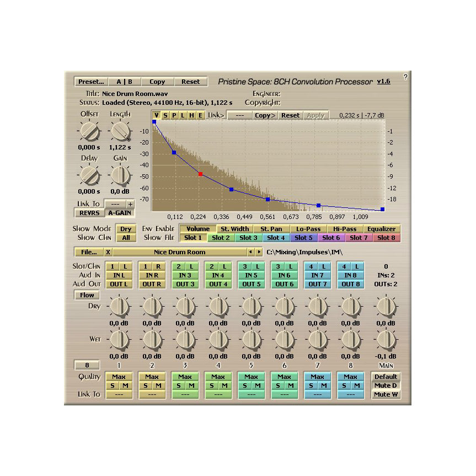476x476 pixels.
Task: Click the Main Wet gain knob
Action: click(386, 339)
